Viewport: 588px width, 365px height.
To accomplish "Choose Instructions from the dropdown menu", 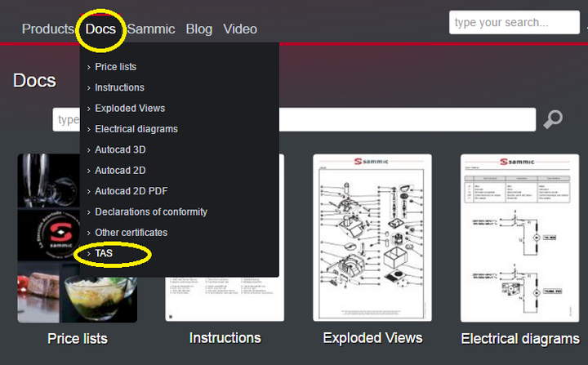I will pos(119,87).
